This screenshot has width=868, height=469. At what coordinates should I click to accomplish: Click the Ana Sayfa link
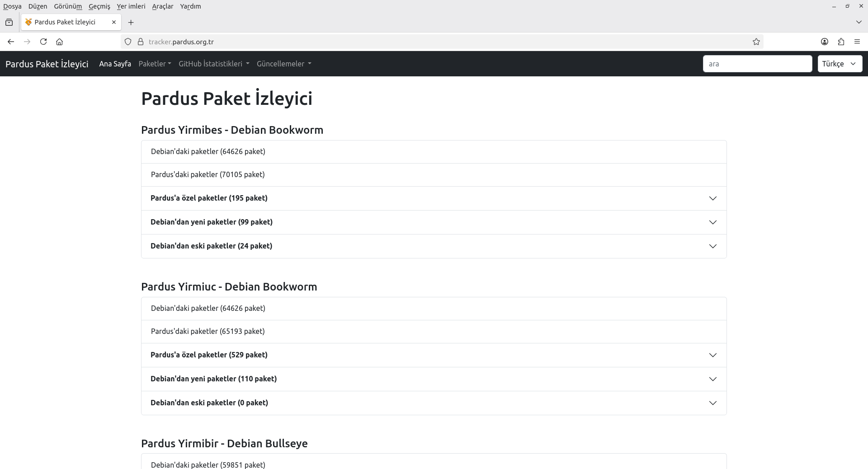(115, 64)
